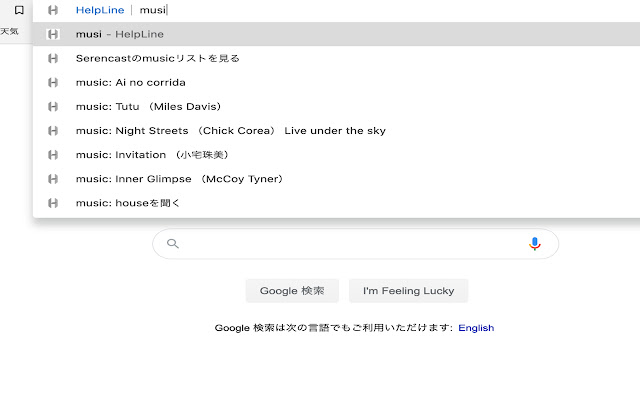640x400 pixels.
Task: Select 'music: Night Streets (Chick Corea)' suggestion
Action: click(x=336, y=130)
